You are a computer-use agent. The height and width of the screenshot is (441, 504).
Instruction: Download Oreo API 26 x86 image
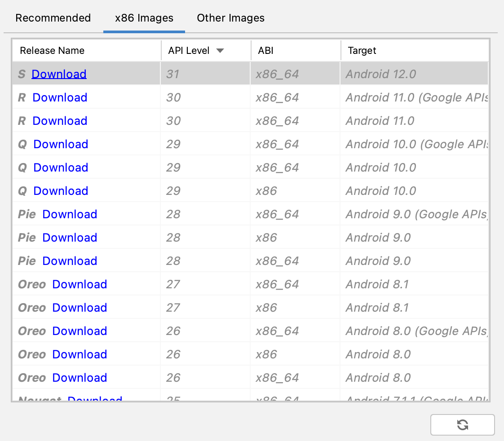coord(80,354)
